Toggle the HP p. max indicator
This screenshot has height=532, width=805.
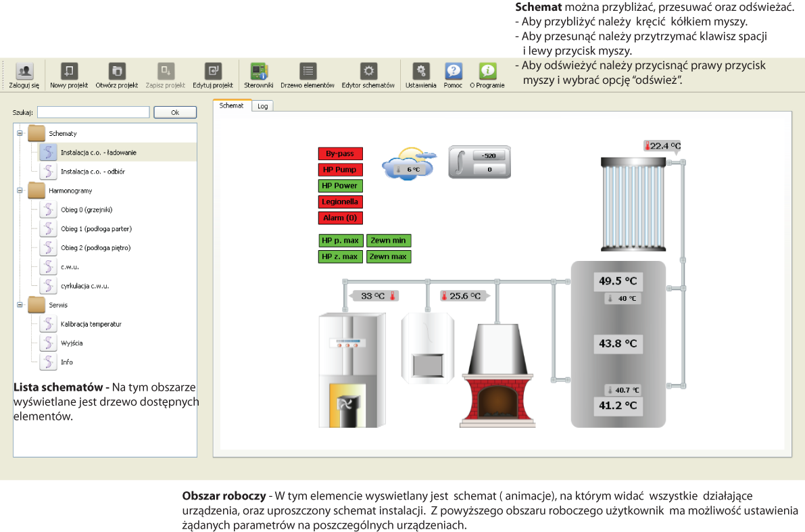point(341,241)
